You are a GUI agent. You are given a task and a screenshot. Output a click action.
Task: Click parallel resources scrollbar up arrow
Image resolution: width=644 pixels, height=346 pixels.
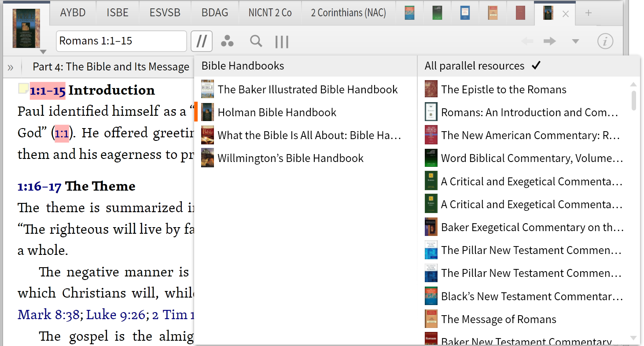(x=633, y=84)
